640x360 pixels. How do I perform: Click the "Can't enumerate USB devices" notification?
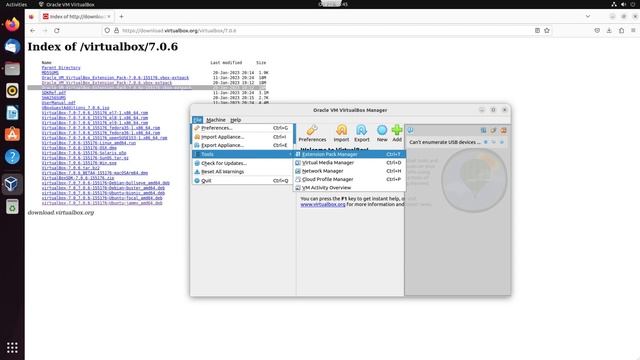445,142
